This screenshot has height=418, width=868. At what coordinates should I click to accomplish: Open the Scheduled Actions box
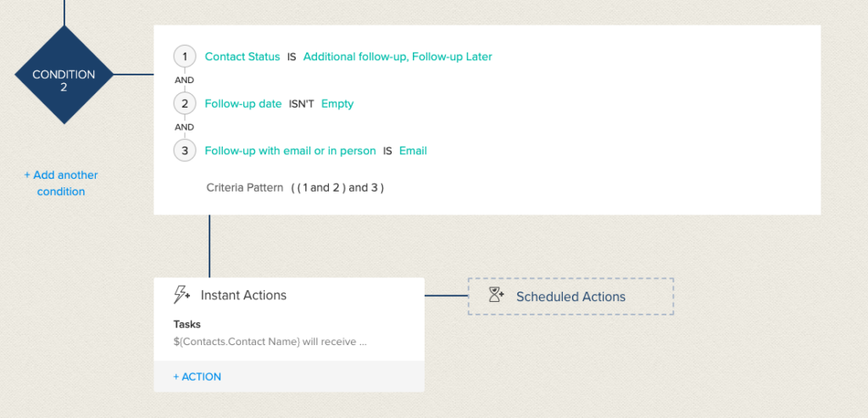(570, 296)
